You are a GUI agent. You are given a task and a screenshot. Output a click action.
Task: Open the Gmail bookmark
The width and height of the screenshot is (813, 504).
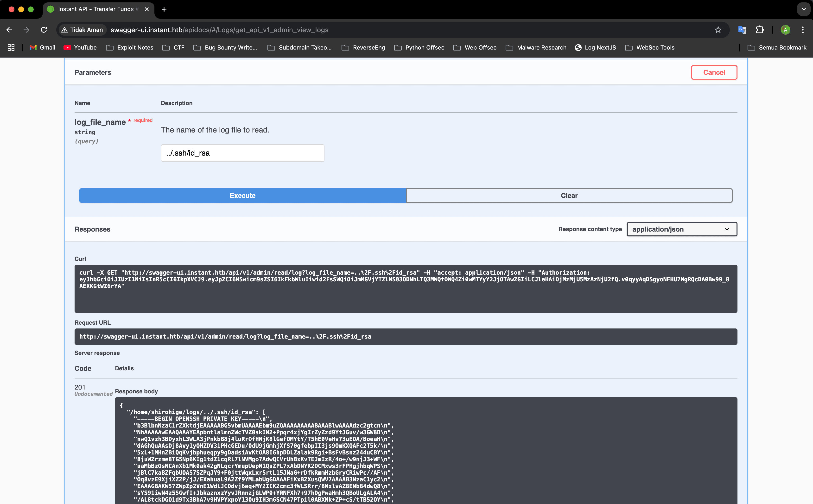click(x=42, y=48)
